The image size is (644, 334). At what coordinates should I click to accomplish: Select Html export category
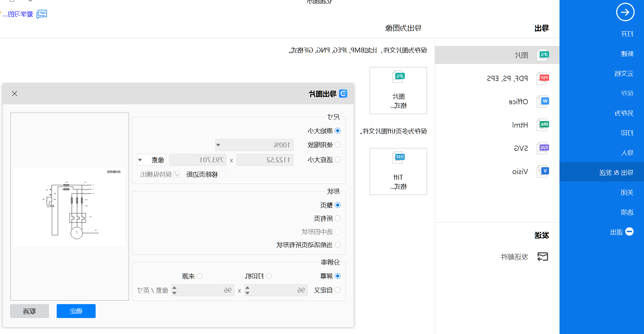click(497, 125)
